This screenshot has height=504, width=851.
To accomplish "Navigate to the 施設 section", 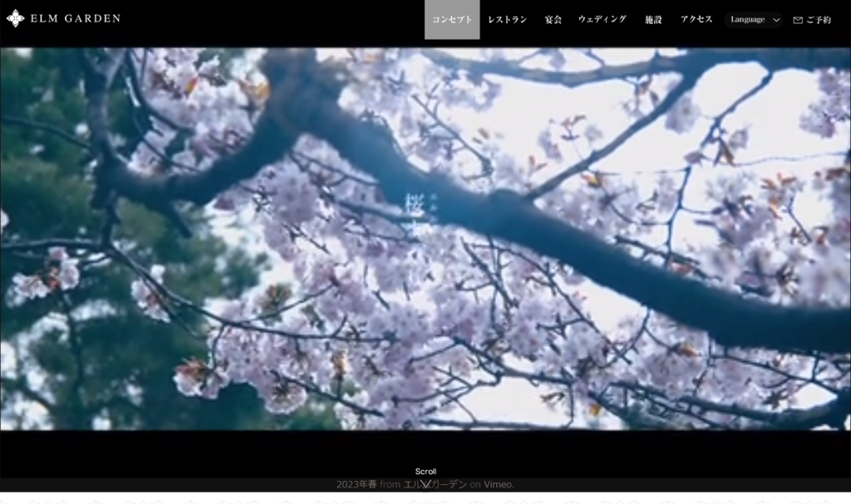I will (x=653, y=20).
